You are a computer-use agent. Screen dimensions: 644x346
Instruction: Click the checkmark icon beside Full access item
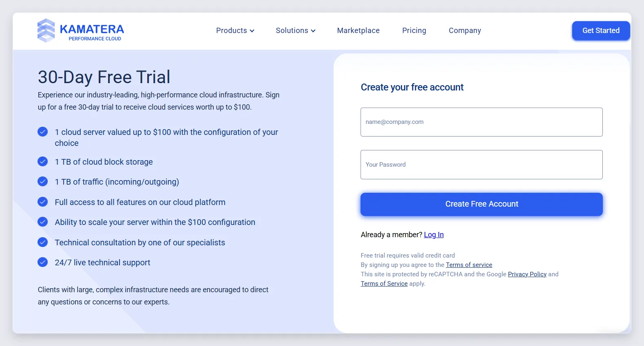(43, 202)
